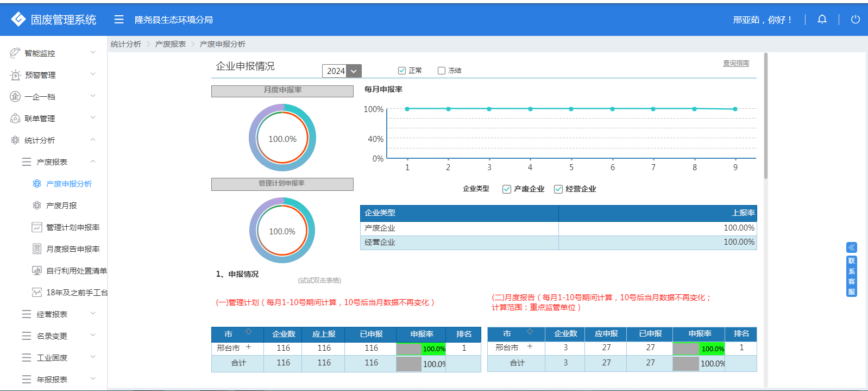Expand the 经营报表 menu group
The width and height of the screenshot is (868, 391).
pyautogui.click(x=52, y=314)
